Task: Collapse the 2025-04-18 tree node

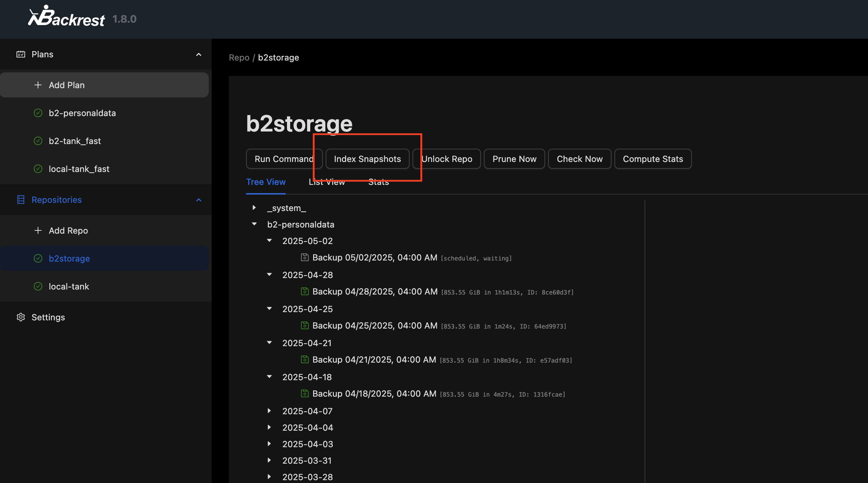Action: pyautogui.click(x=269, y=377)
